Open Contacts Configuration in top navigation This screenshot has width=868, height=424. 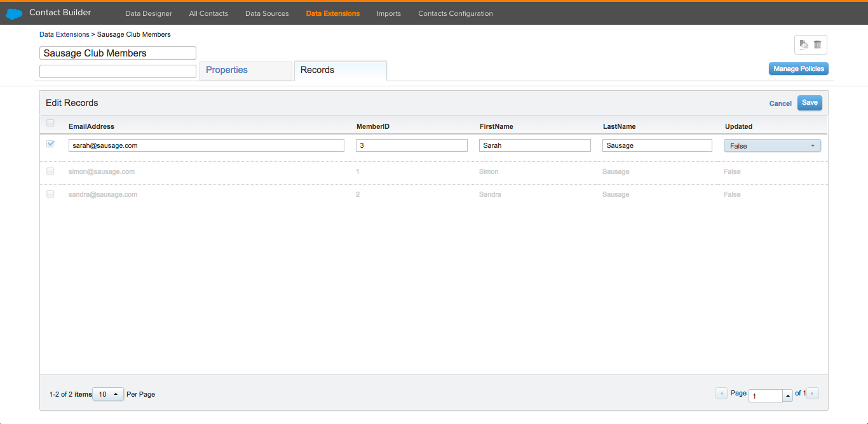(456, 13)
